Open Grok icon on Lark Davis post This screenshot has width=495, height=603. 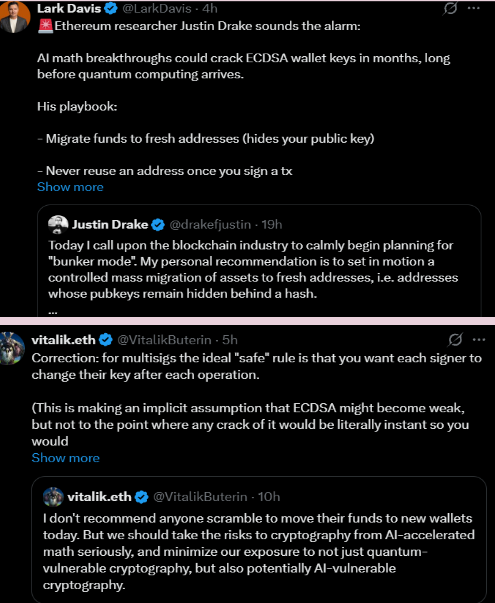tap(450, 8)
